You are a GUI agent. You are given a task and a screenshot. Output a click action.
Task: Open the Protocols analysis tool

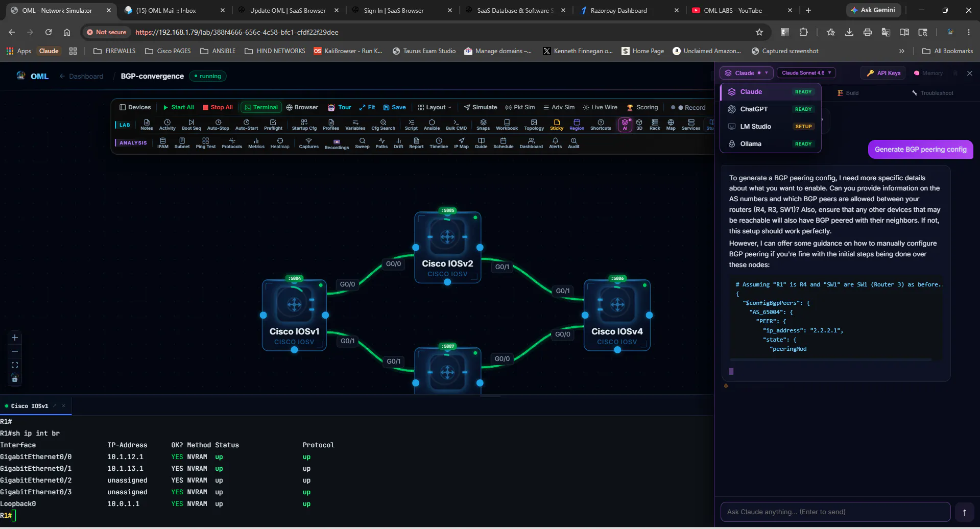click(x=232, y=143)
